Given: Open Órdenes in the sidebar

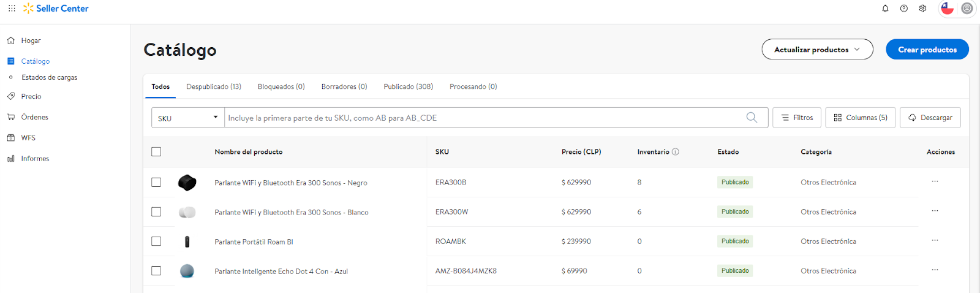Looking at the screenshot, I should pos(35,117).
